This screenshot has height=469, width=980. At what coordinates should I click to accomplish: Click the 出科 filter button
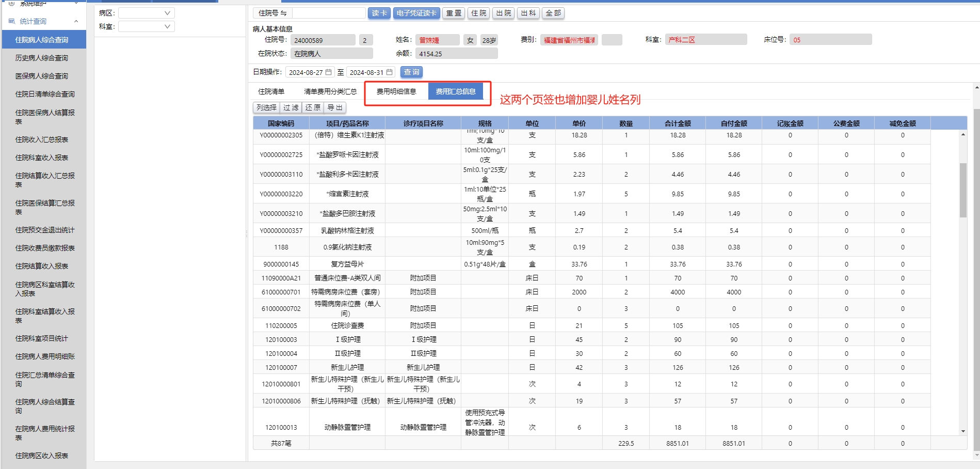pyautogui.click(x=528, y=13)
